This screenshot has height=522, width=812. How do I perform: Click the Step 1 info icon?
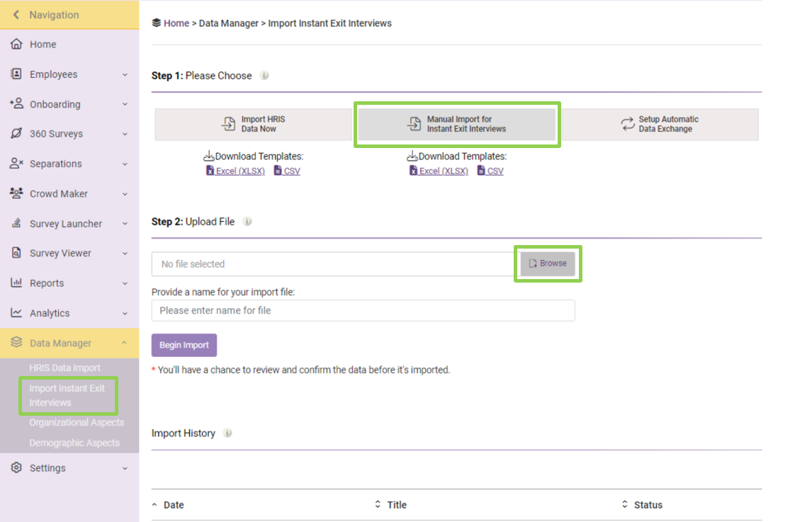click(x=266, y=75)
